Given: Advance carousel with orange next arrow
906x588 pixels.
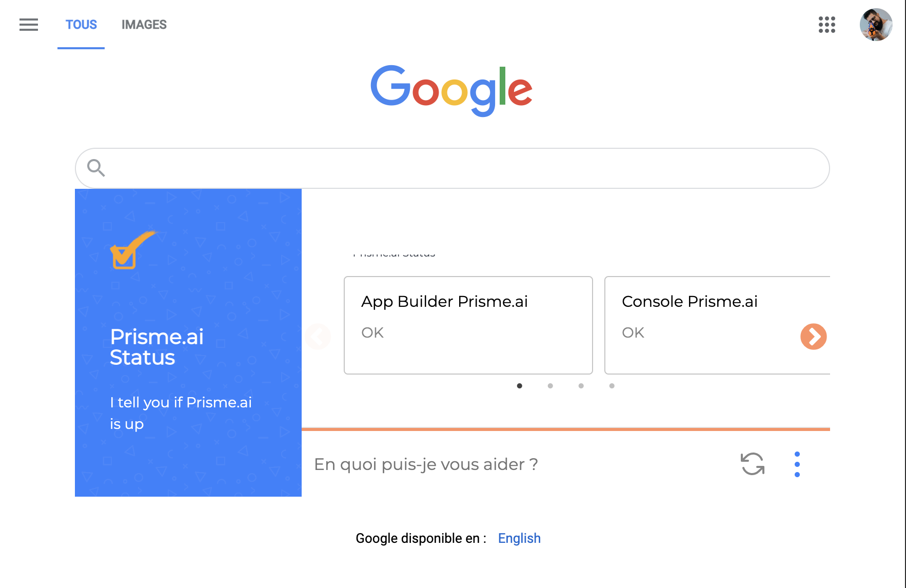Looking at the screenshot, I should tap(813, 337).
